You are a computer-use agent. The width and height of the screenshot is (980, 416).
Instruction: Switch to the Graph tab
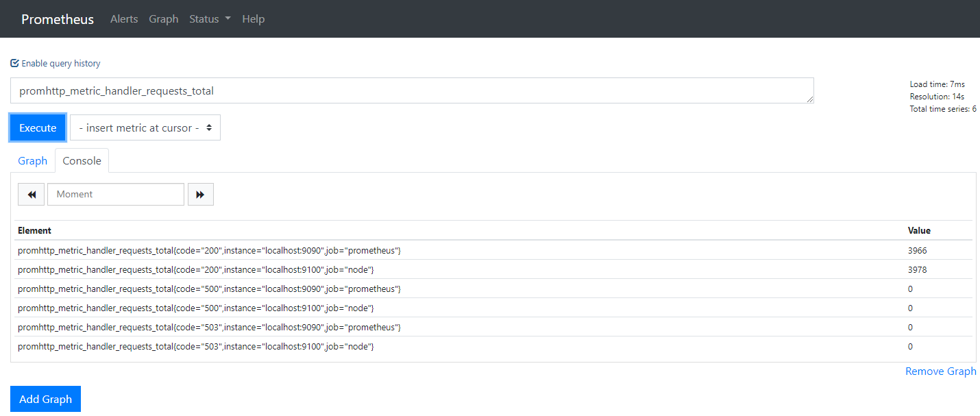[33, 161]
